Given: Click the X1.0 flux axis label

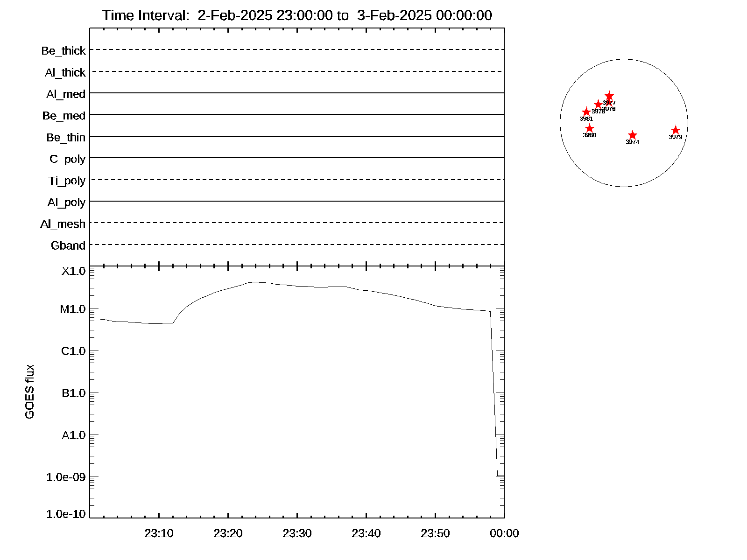Looking at the screenshot, I should pos(74,271).
